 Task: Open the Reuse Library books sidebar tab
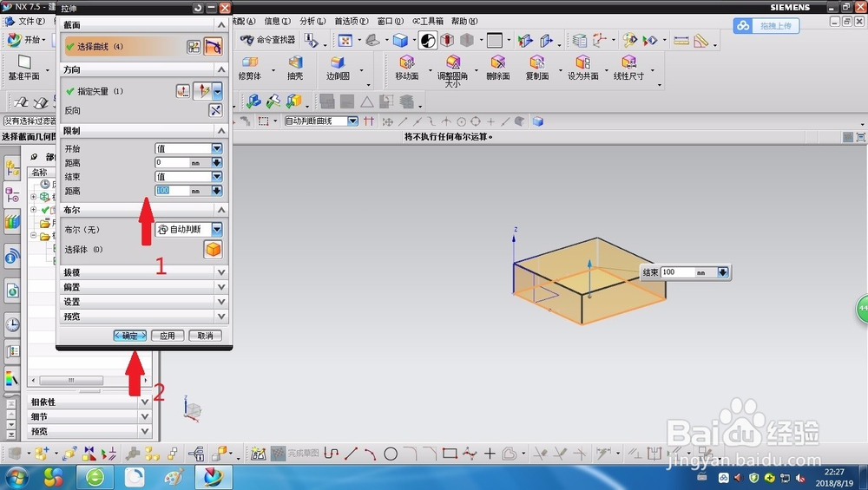coord(12,222)
